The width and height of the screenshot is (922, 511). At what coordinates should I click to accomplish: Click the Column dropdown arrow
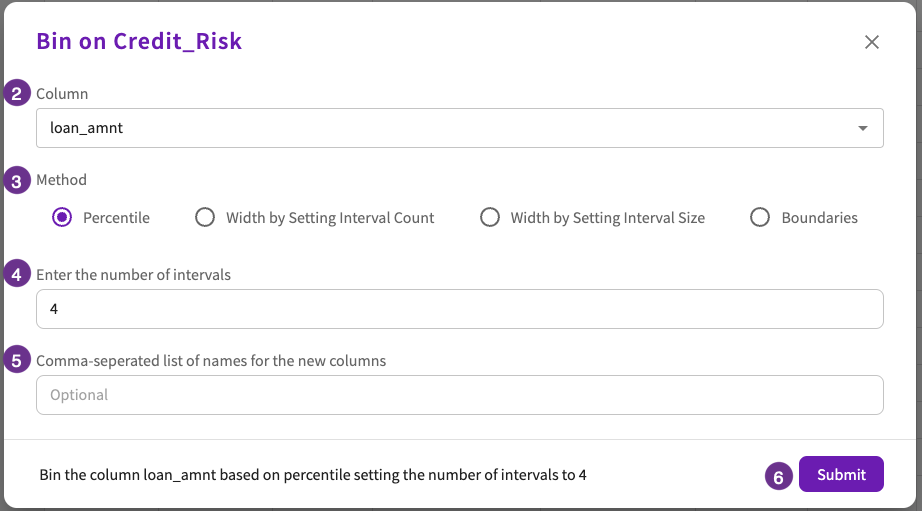[863, 128]
